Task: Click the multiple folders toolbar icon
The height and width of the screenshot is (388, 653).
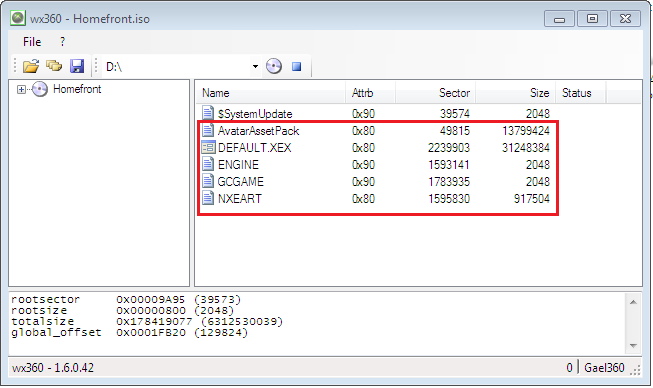Action: [x=54, y=66]
